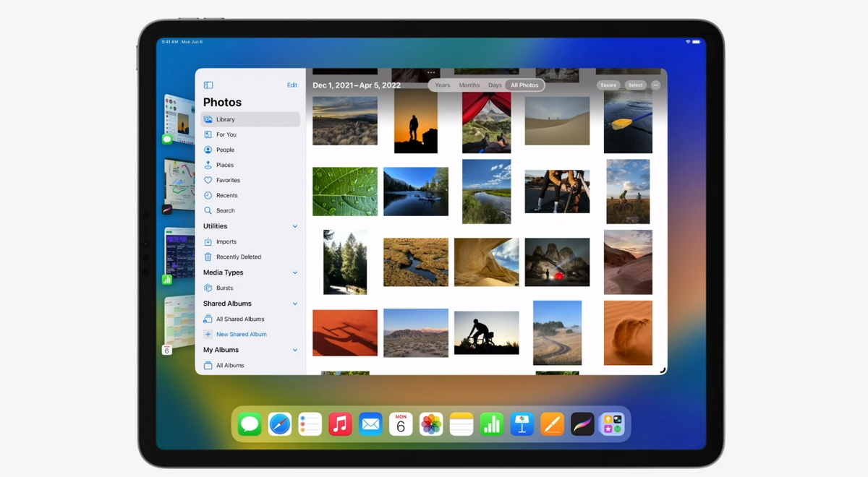Open Reminders app in the dock

pos(310,424)
